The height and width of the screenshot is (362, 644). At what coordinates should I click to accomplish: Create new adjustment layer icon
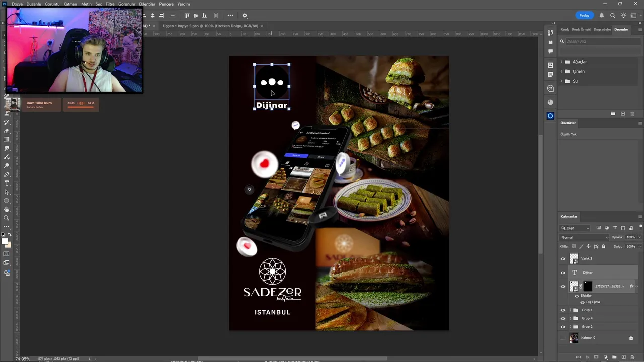coord(605,357)
